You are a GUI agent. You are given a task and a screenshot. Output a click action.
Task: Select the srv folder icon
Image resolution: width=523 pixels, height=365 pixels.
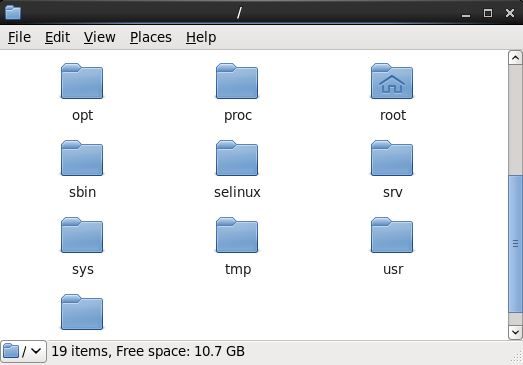[x=392, y=158]
